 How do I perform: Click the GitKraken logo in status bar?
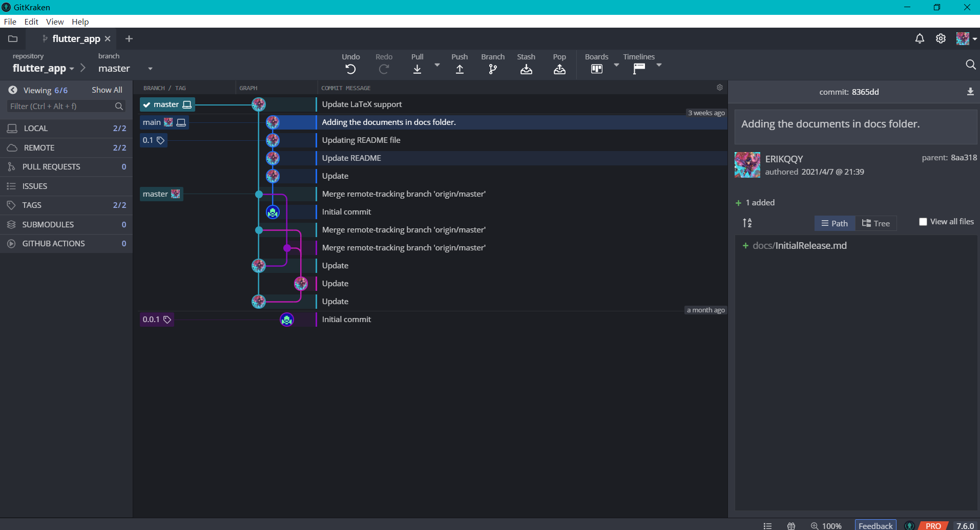[909, 526]
